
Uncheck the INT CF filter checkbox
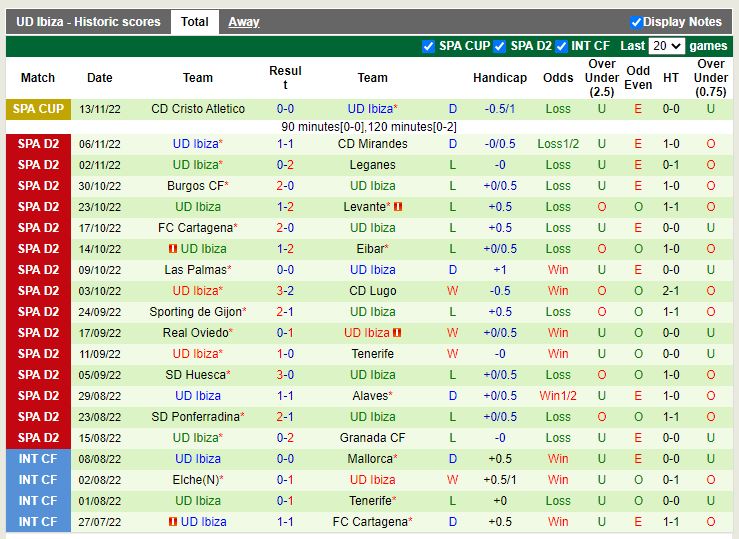tap(561, 46)
